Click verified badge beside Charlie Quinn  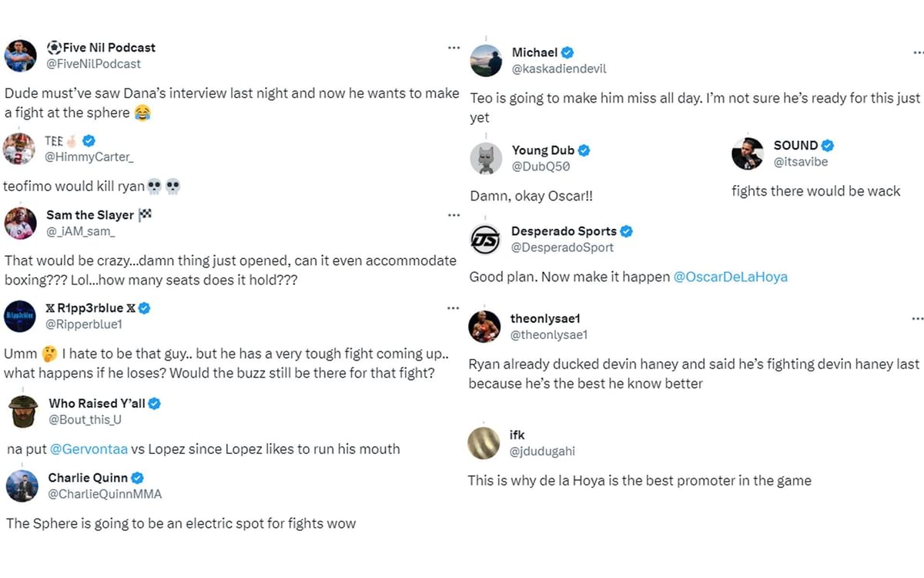click(x=137, y=478)
